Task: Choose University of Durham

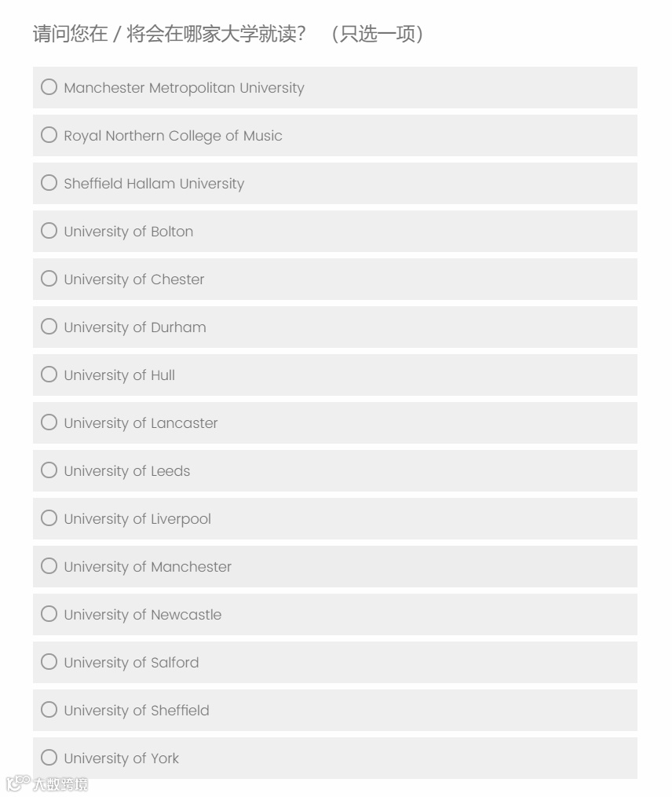Action: [49, 327]
